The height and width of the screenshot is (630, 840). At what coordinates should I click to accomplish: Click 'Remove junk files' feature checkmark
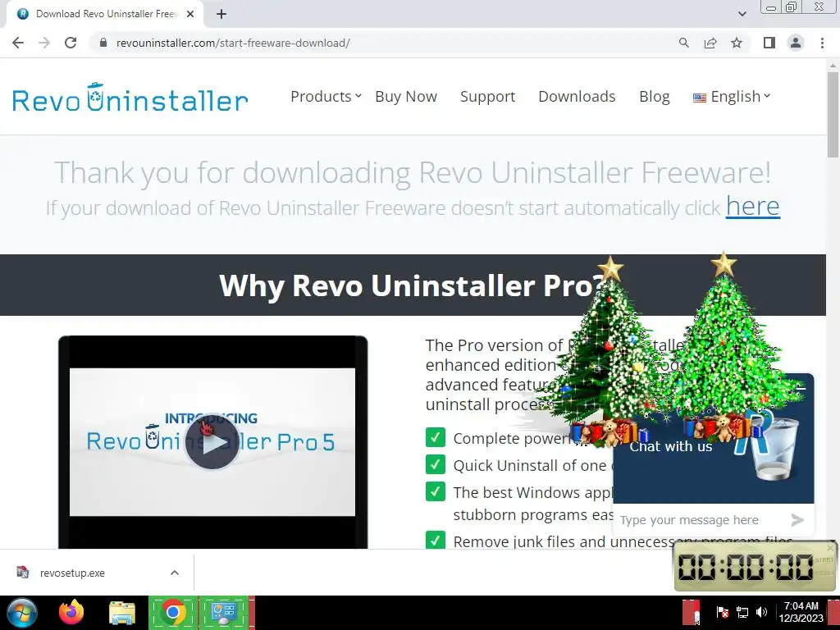436,540
